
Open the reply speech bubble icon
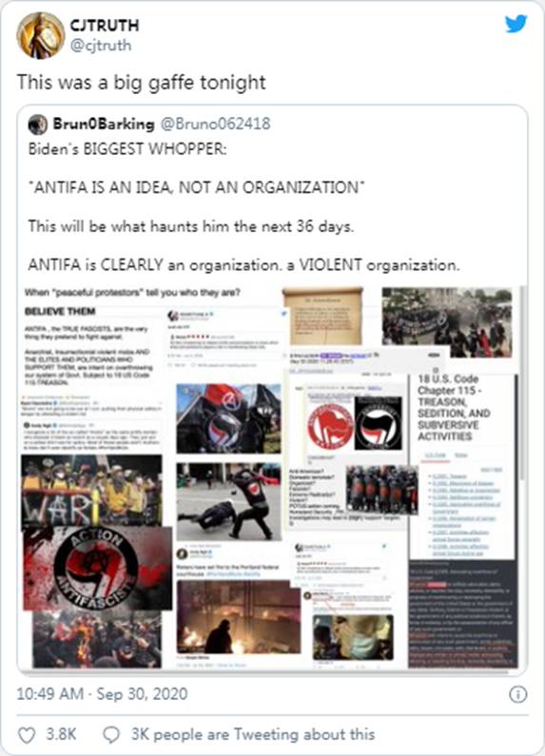pos(111,735)
